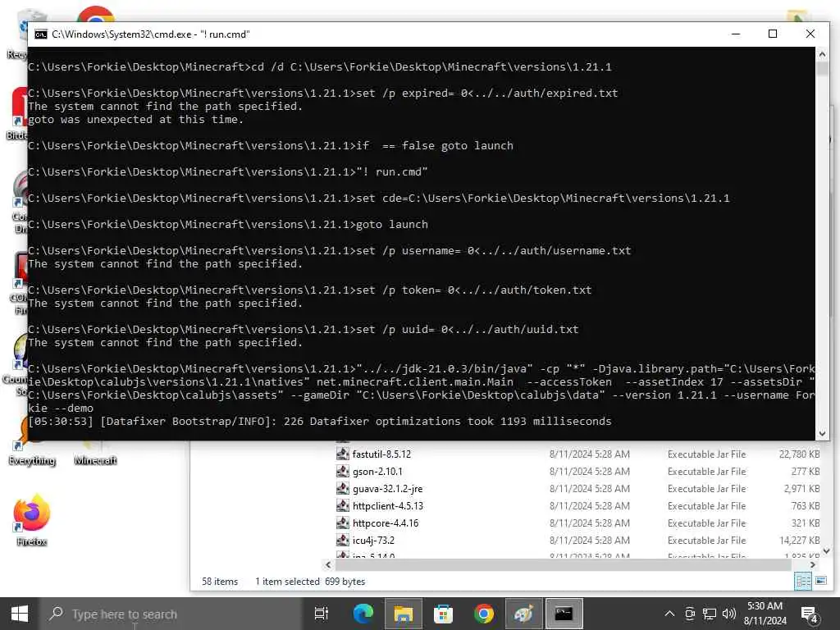Click Explorer horizontal scrollbar right arrow
This screenshot has width=840, height=630.
tap(813, 564)
